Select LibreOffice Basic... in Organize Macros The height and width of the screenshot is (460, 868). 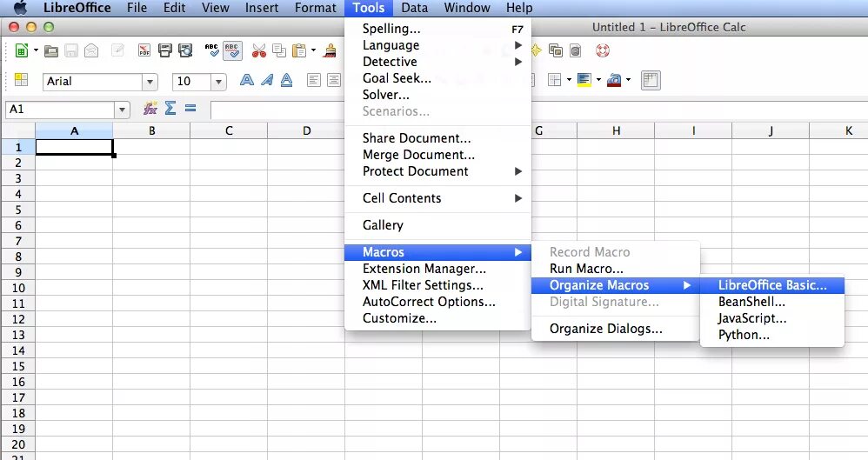[772, 285]
